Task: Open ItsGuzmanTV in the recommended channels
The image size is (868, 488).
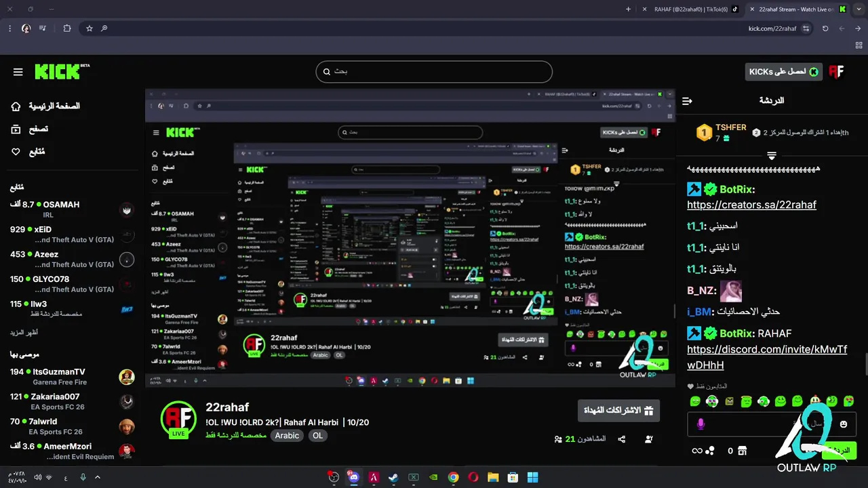Action: pyautogui.click(x=72, y=376)
